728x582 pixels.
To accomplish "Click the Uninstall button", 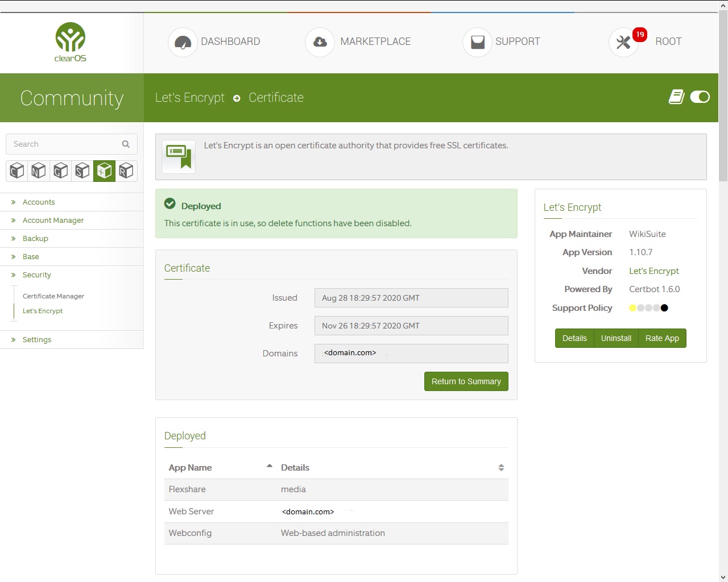I will point(616,338).
